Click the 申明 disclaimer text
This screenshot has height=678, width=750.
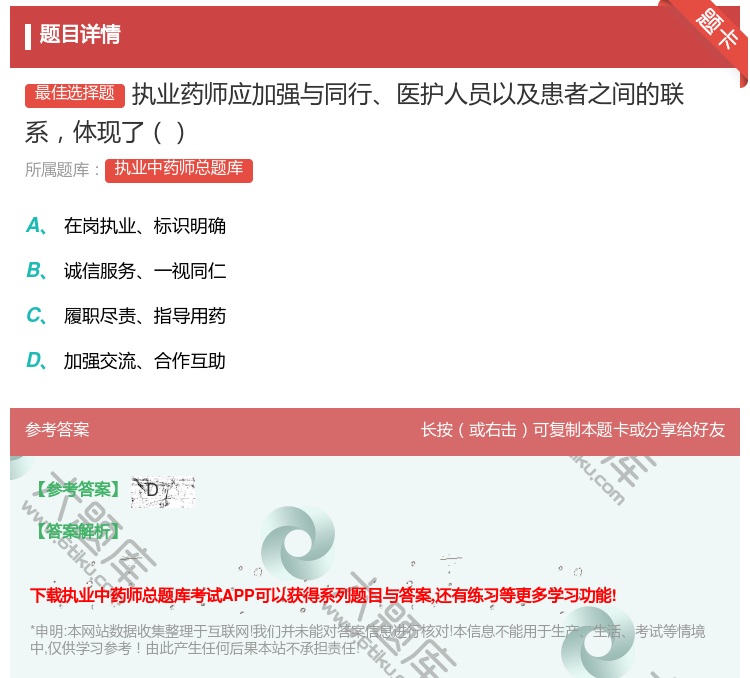(367, 640)
